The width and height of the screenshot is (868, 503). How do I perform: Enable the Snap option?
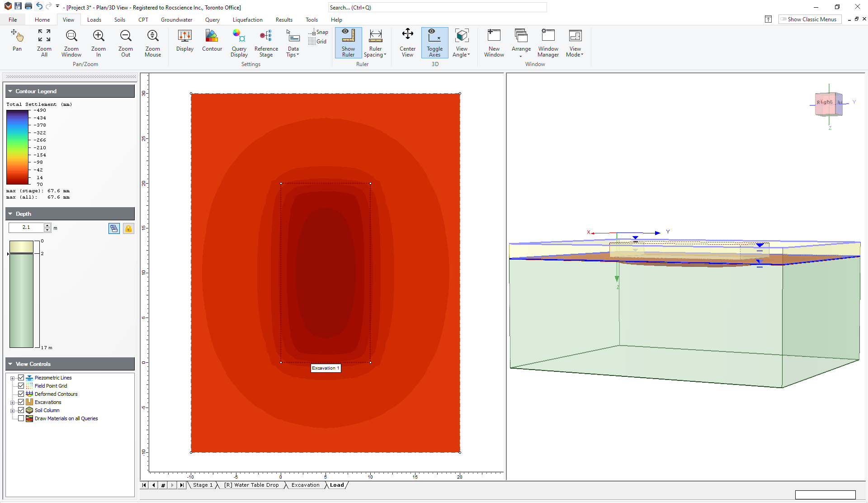coord(318,32)
